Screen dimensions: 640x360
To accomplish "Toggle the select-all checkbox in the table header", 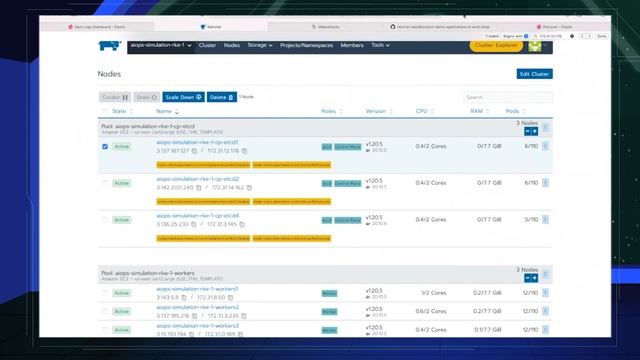I will coord(105,111).
